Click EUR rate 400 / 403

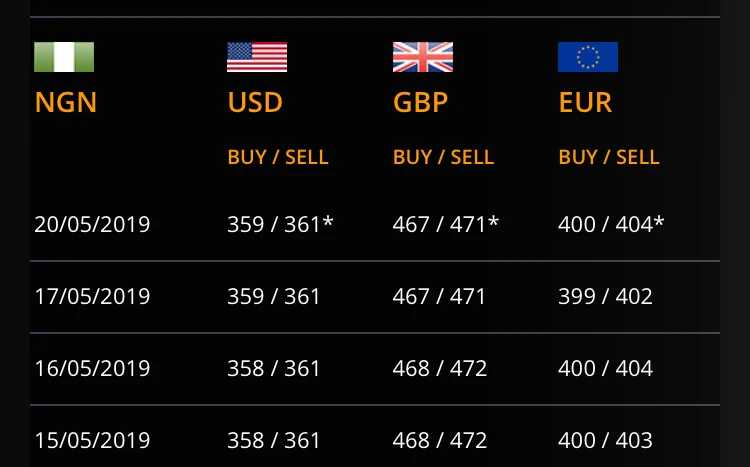605,440
